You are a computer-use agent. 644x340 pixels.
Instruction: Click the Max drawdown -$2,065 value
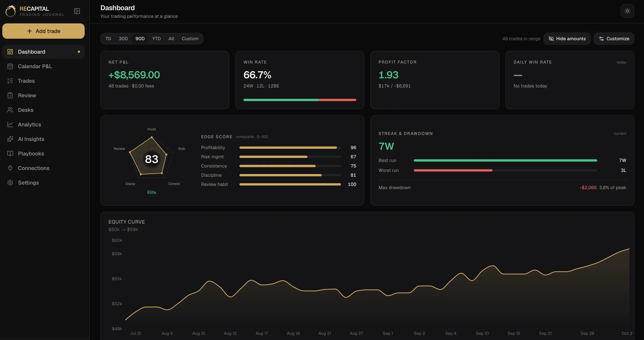click(588, 187)
